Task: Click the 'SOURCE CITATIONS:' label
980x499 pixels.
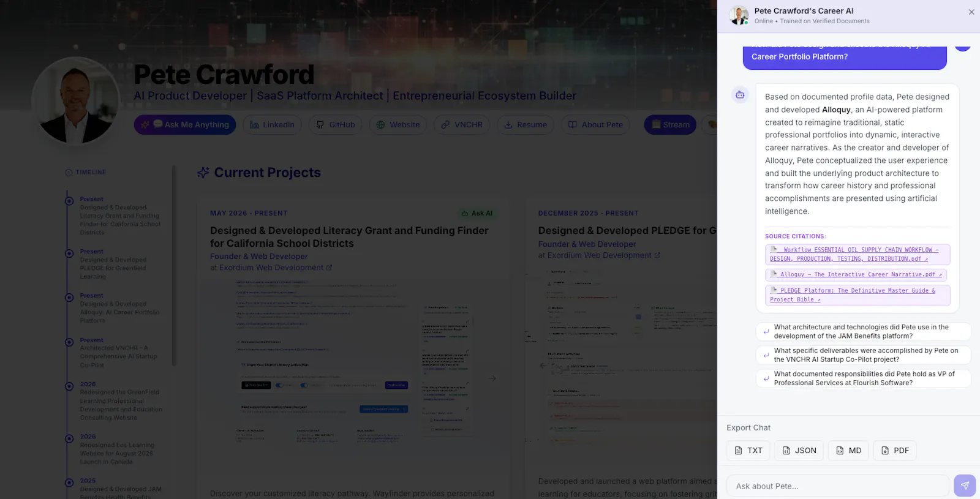Action: tap(795, 236)
